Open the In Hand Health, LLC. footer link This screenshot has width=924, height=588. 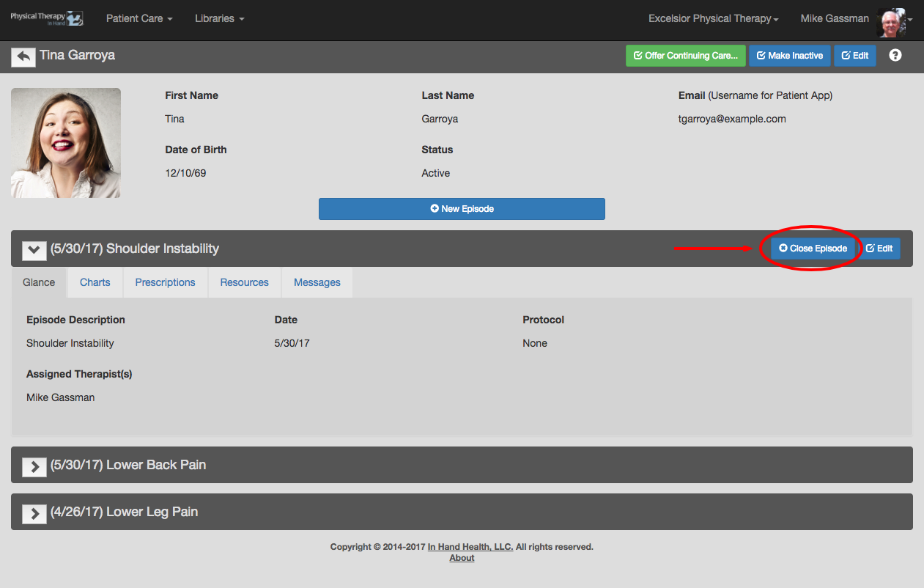(471, 547)
